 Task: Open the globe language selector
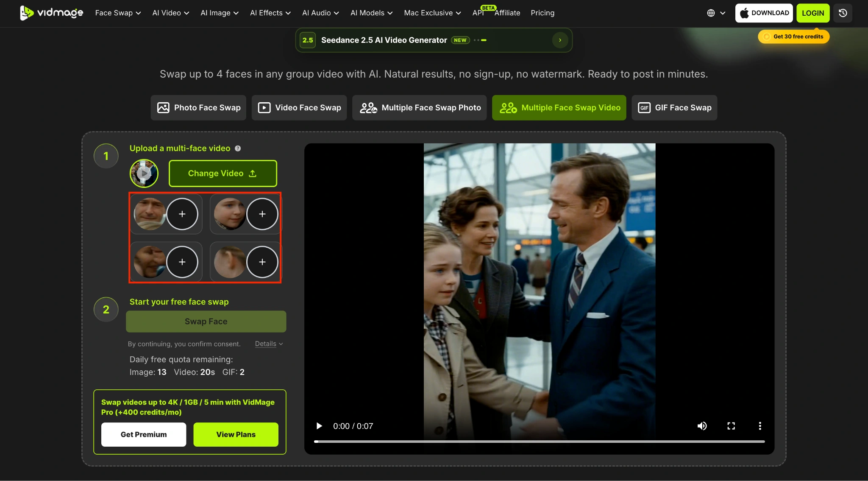(716, 13)
